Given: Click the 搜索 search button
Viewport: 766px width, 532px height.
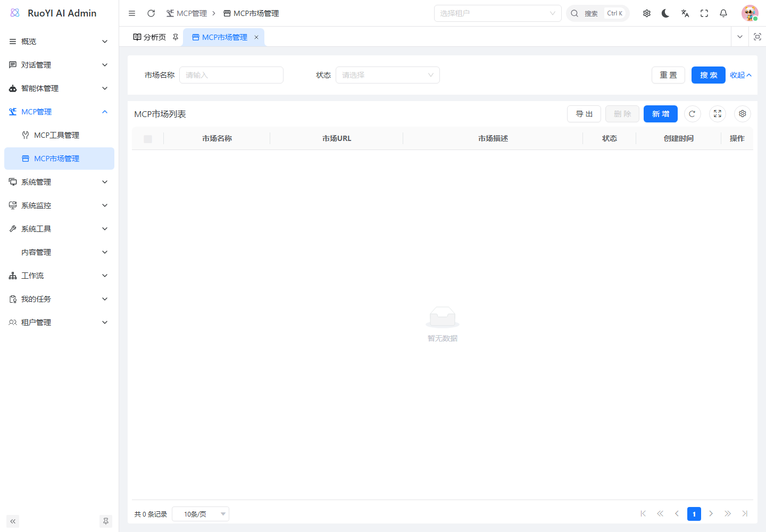Looking at the screenshot, I should [709, 75].
